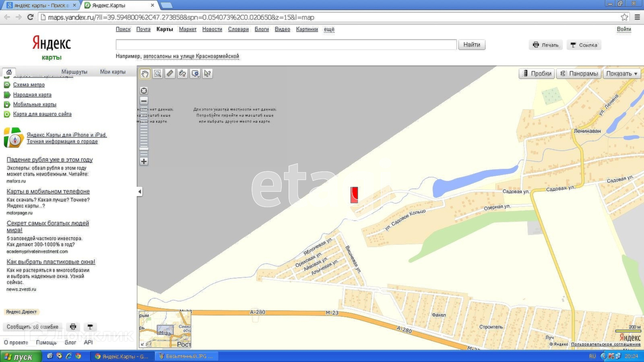
Task: Open the Безымянный.JPG taskbar window
Action: tap(186, 356)
